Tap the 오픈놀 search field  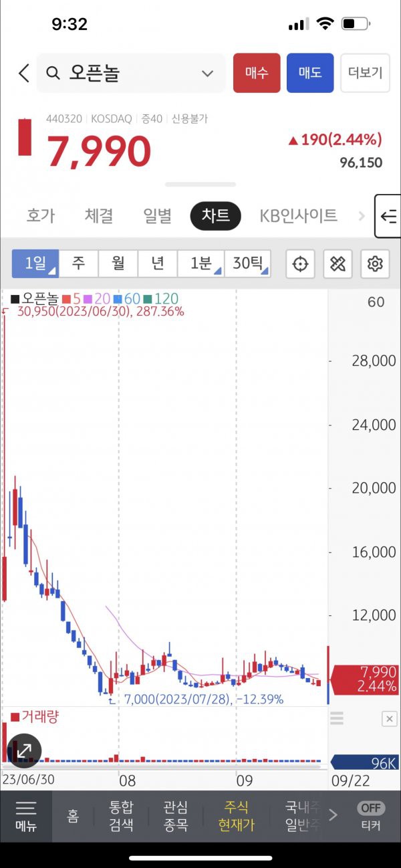click(x=131, y=73)
